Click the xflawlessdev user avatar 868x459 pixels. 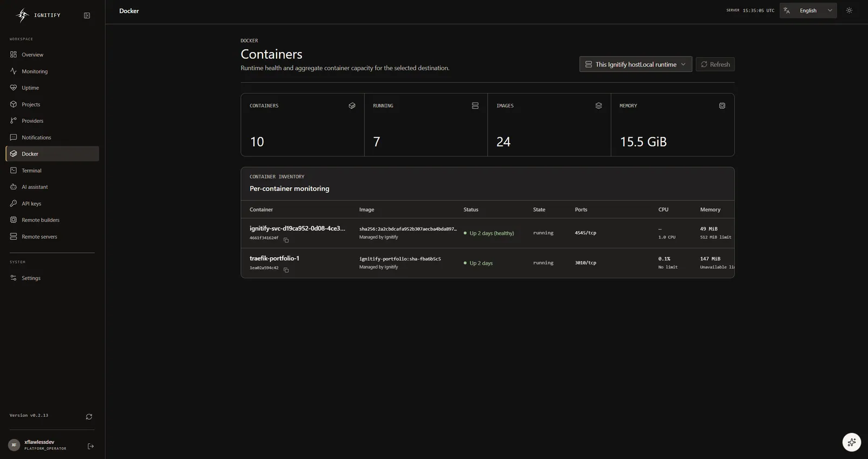coord(14,445)
